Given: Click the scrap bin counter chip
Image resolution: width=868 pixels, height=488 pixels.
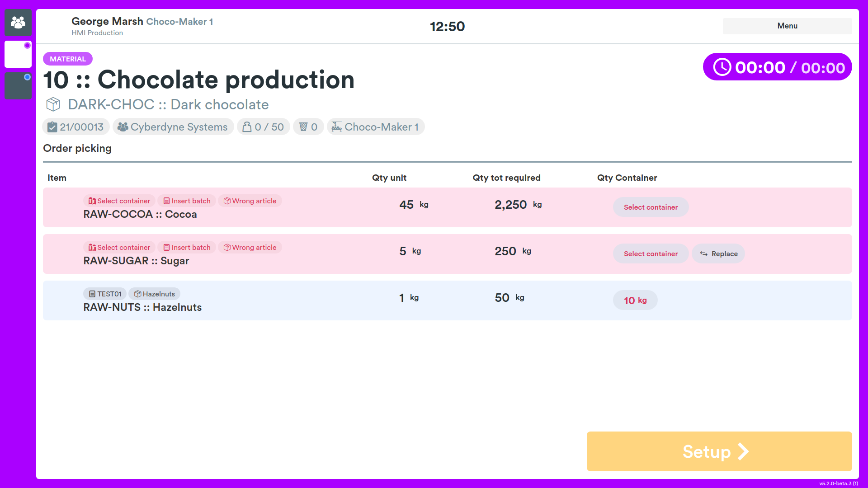Looking at the screenshot, I should (x=308, y=127).
